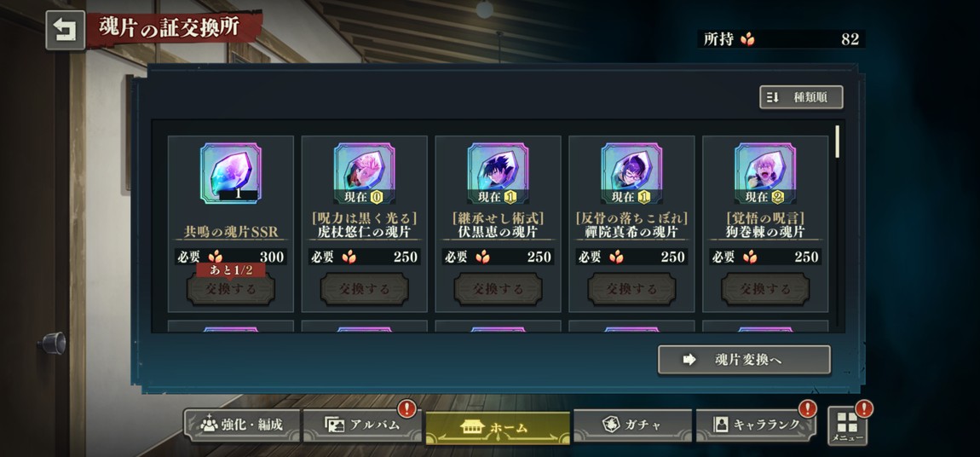Open the メニュー grid icon

point(848,426)
